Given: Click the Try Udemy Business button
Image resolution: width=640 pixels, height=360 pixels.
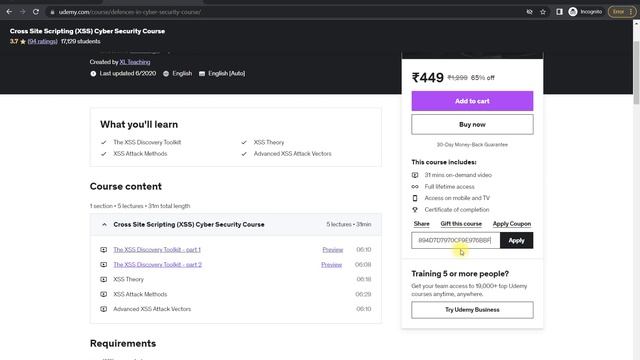Looking at the screenshot, I should click(x=472, y=310).
